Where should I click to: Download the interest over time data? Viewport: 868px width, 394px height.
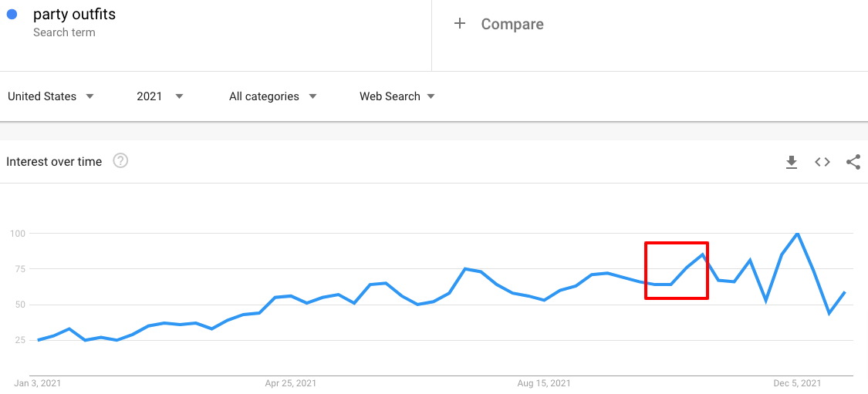[792, 162]
